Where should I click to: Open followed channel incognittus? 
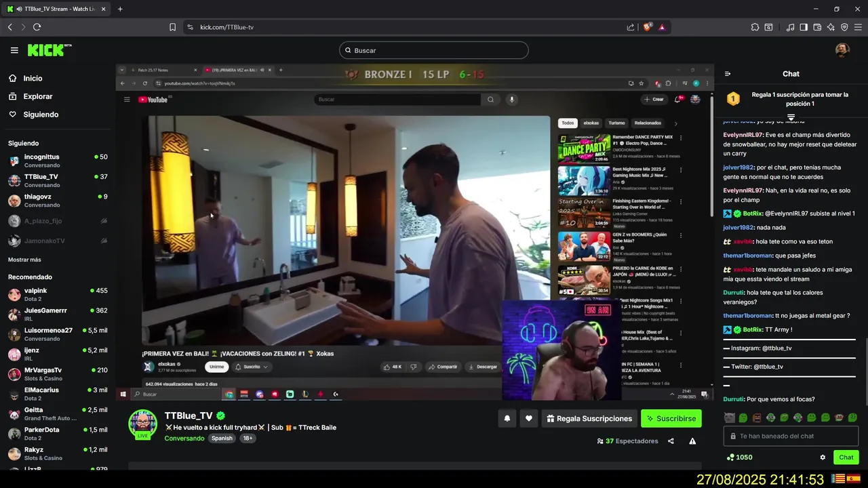(57, 161)
